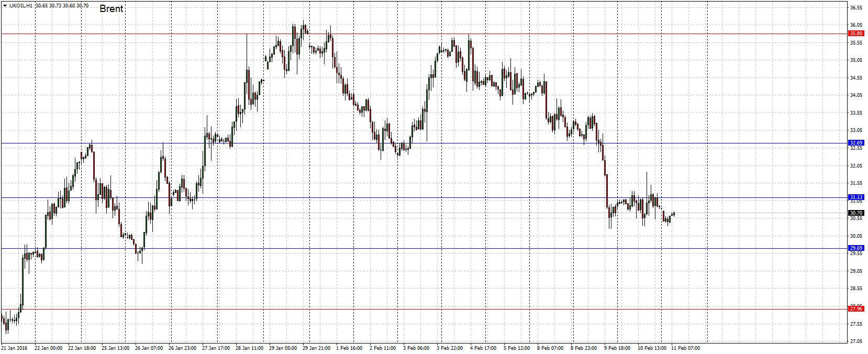Click the 21 Jan 2016 date label
This screenshot has height=354, width=868.
[15, 348]
